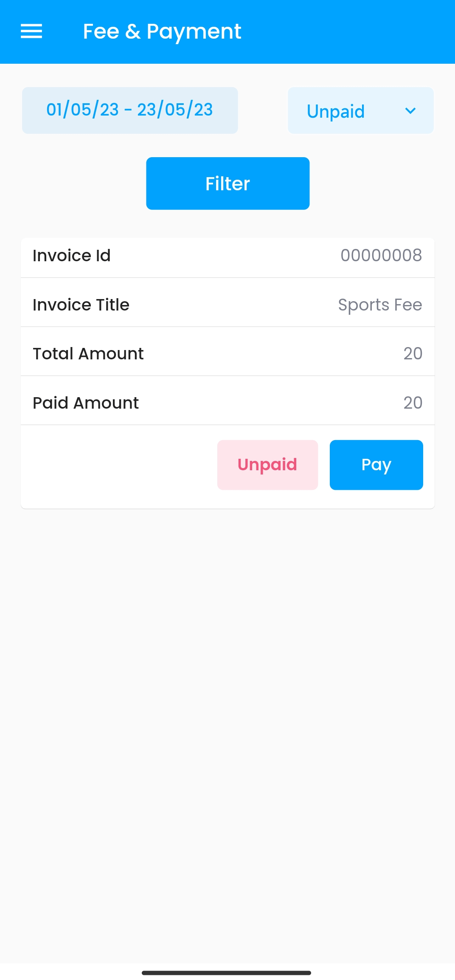The width and height of the screenshot is (455, 980).
Task: Tap the Fee & Payment header title
Action: click(162, 31)
